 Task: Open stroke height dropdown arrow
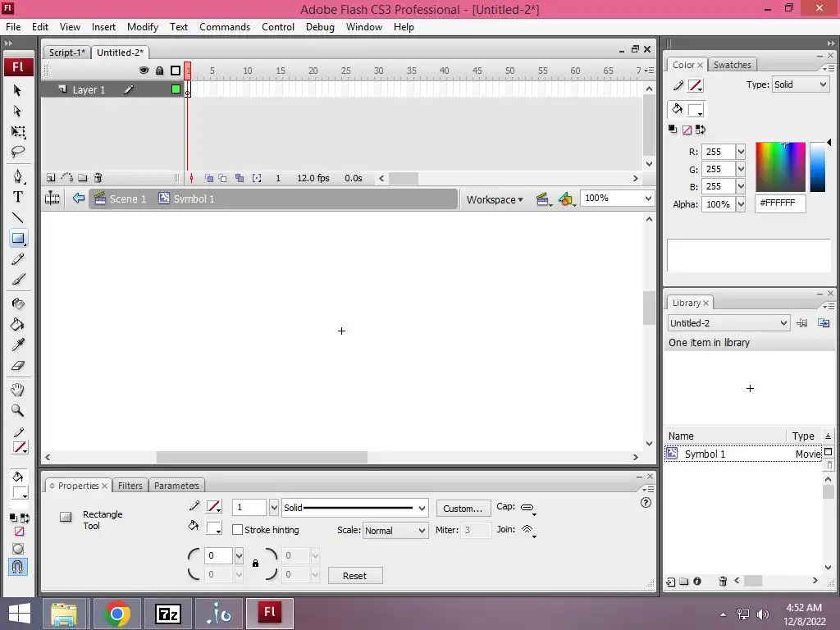274,507
